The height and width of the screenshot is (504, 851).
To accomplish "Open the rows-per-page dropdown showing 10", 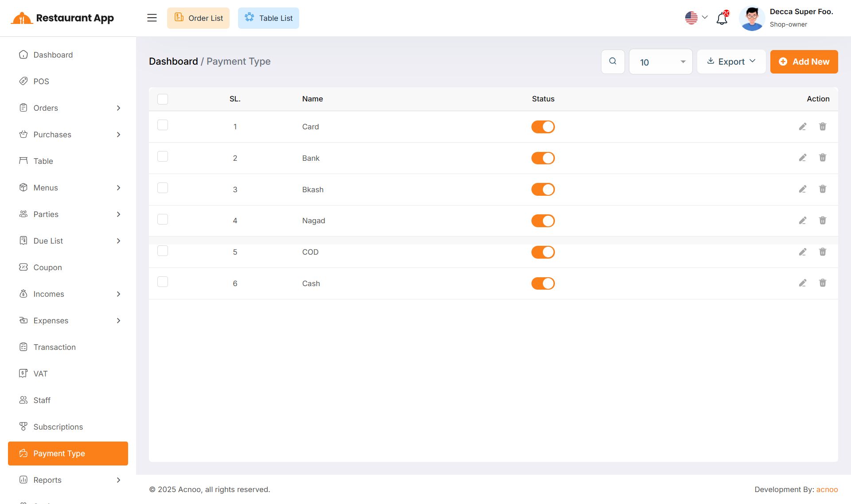I will [x=660, y=62].
